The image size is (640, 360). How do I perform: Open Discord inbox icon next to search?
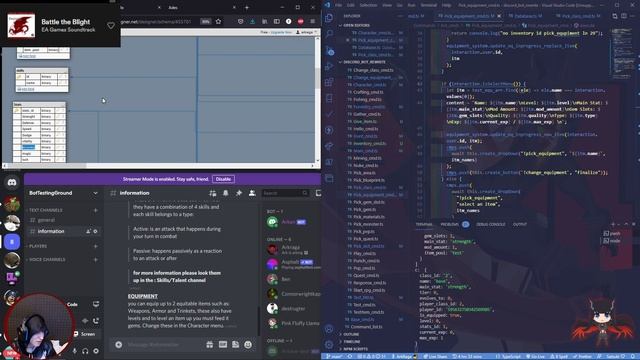(x=318, y=193)
